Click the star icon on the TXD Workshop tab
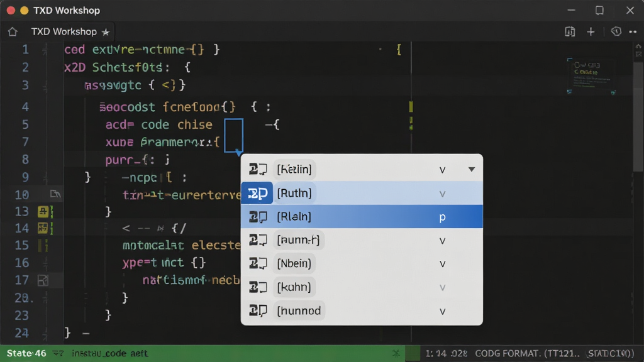Image resolution: width=644 pixels, height=362 pixels. (106, 32)
